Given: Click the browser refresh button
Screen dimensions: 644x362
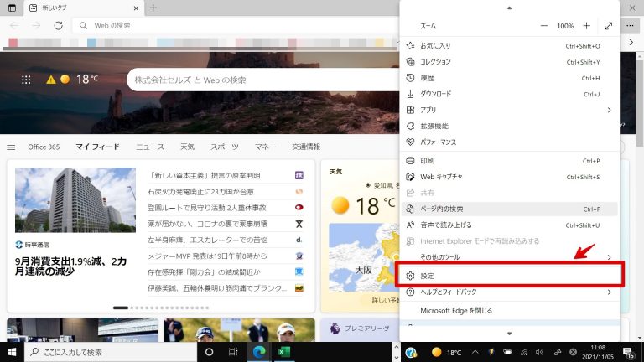Looking at the screenshot, I should point(59,25).
